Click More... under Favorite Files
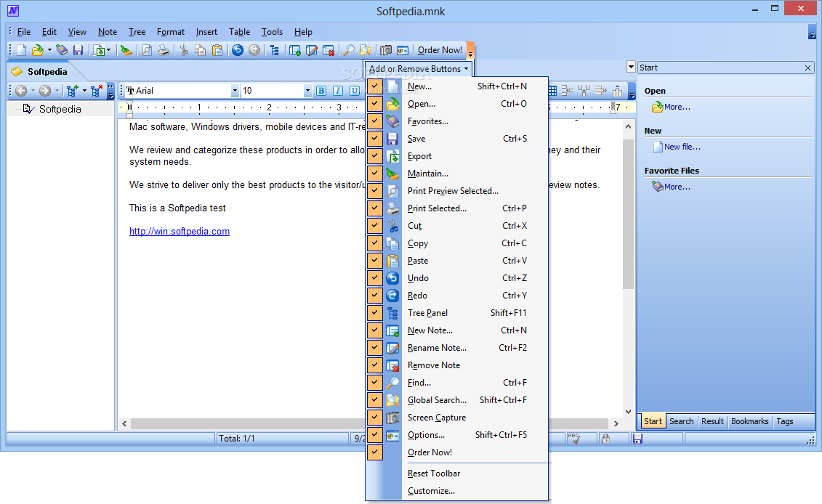Viewport: 822px width, 504px height. [677, 187]
